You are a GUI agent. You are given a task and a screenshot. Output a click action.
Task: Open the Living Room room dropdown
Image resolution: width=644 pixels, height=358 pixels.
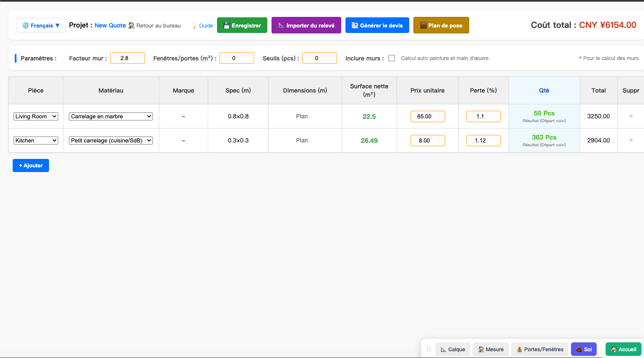click(36, 116)
